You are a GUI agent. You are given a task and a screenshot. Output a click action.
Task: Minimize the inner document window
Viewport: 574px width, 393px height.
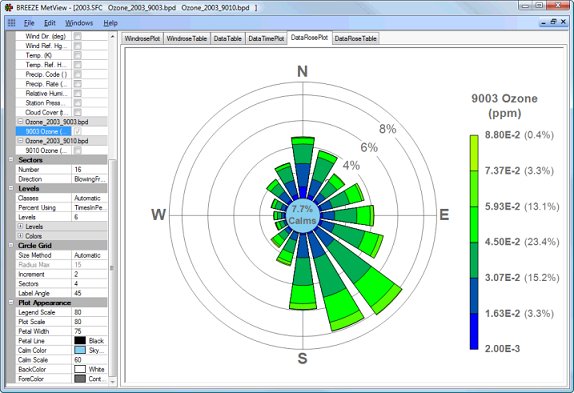(x=544, y=22)
